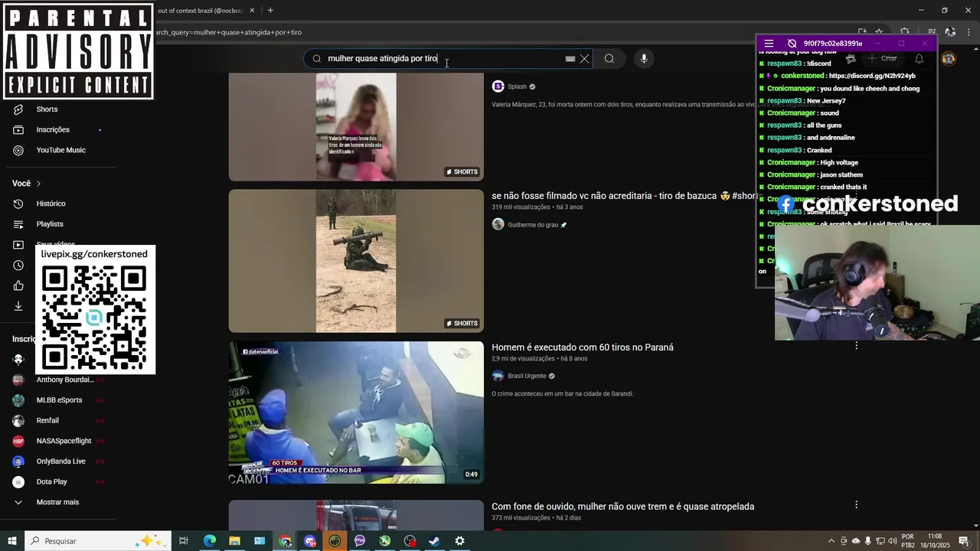Play the Valeria Marquez Shorts thumbnail
Image resolution: width=980 pixels, height=551 pixels.
(356, 127)
